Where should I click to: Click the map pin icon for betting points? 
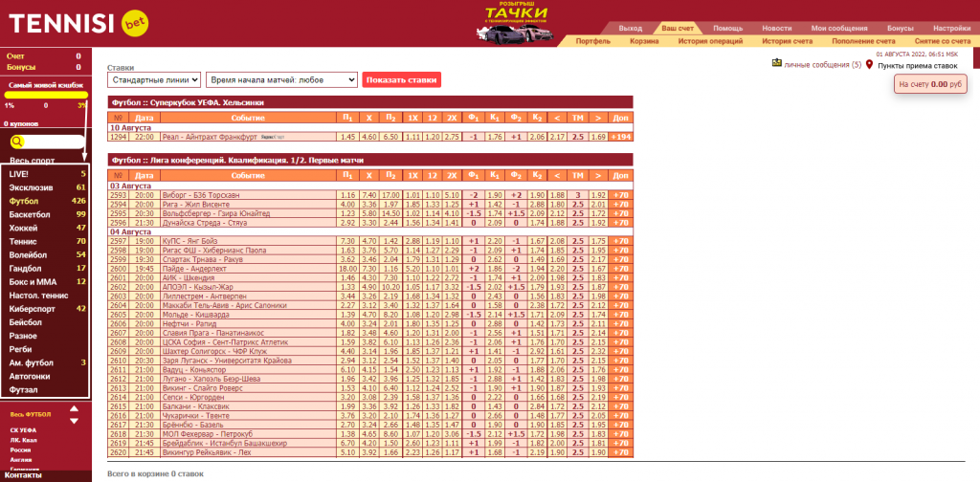coord(869,64)
